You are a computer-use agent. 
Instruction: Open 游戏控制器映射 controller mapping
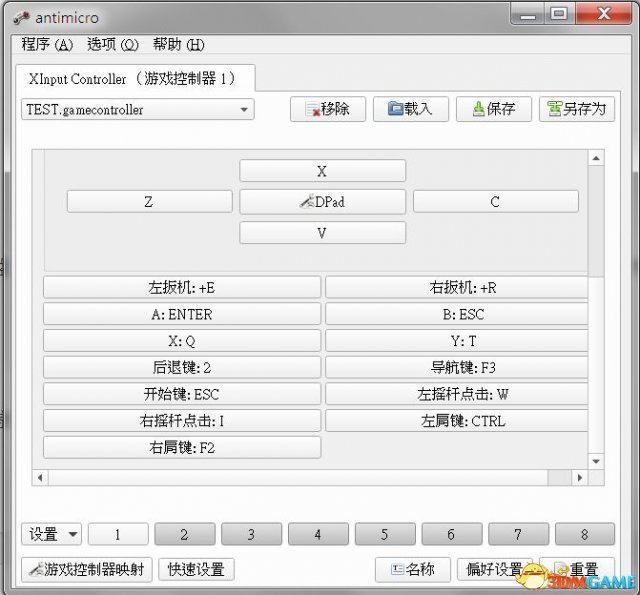click(87, 569)
